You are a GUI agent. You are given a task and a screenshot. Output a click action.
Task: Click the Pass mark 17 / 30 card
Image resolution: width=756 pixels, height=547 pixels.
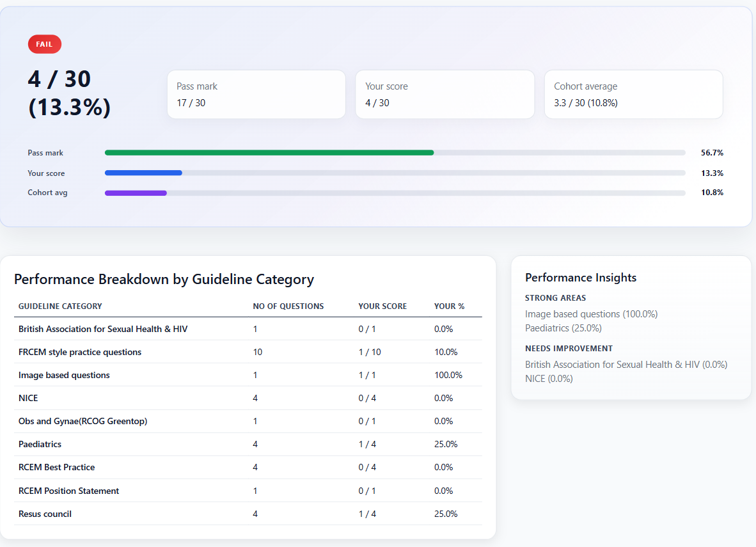click(256, 95)
